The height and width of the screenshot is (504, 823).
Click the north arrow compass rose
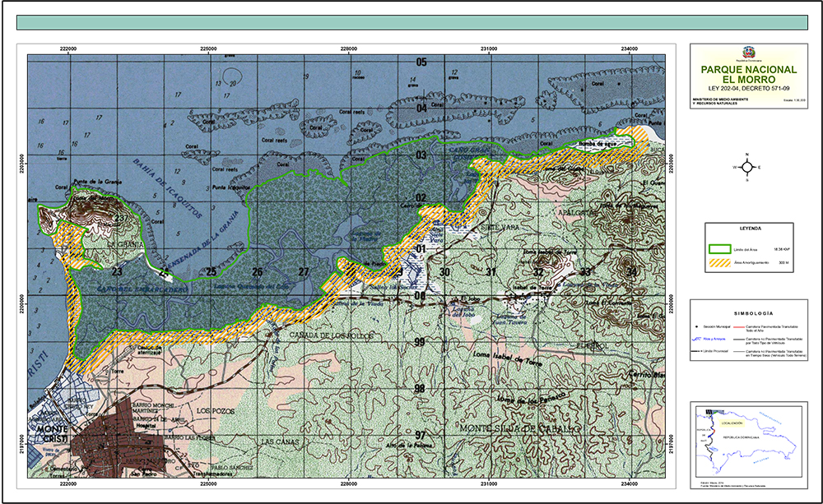point(747,167)
